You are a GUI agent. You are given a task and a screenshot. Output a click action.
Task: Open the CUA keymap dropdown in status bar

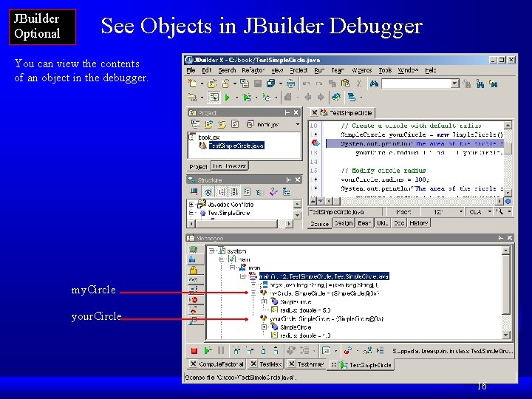click(489, 212)
